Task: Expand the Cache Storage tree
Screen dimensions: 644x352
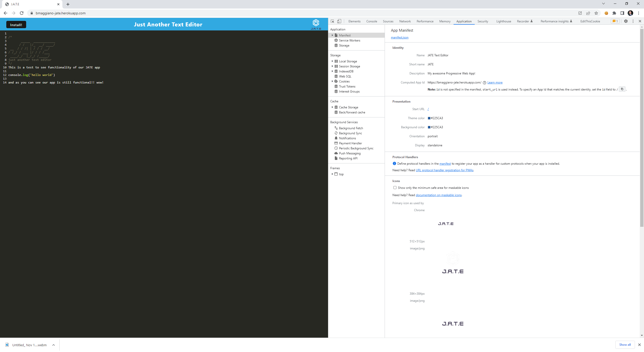Action: point(332,107)
